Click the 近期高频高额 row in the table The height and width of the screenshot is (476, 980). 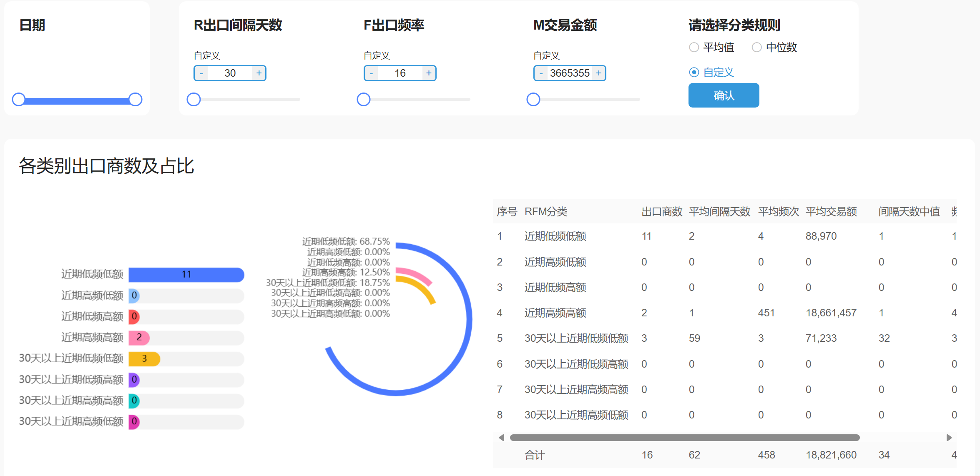[555, 313]
